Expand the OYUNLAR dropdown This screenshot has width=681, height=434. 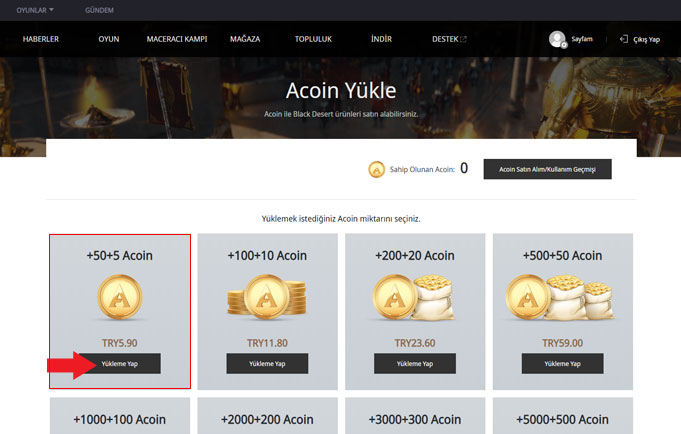[x=35, y=10]
